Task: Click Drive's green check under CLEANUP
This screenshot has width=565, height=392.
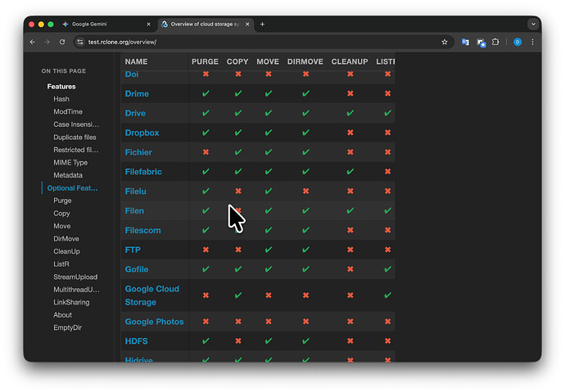Action: [x=350, y=113]
